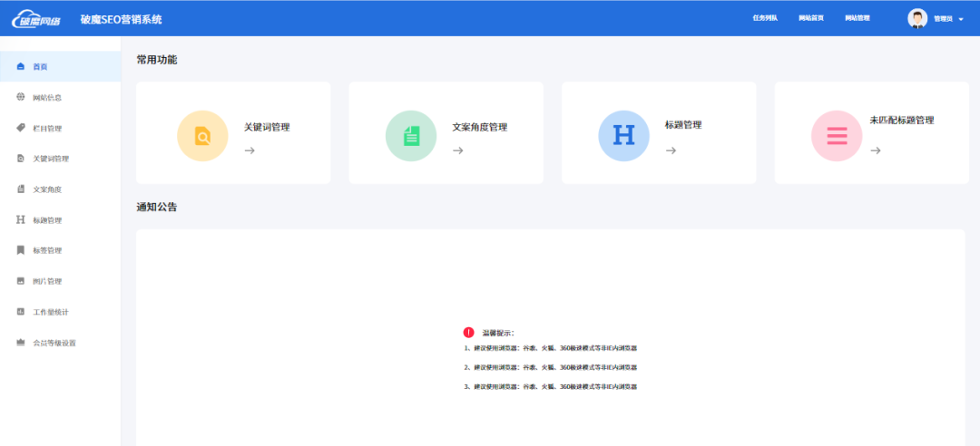Expand the 管理员 dropdown arrow
980x446 pixels.
point(961,19)
